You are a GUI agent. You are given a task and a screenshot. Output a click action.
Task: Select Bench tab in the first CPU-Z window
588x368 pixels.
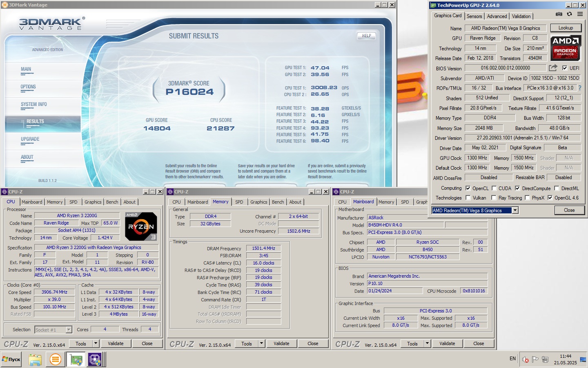pos(112,202)
